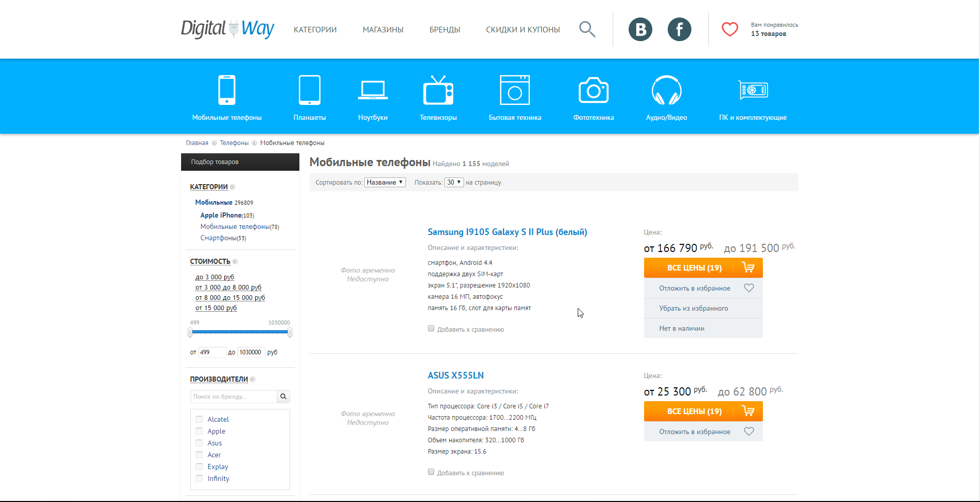980x502 pixels.
Task: Tick the Alcatel manufacturer checkbox
Action: click(199, 419)
